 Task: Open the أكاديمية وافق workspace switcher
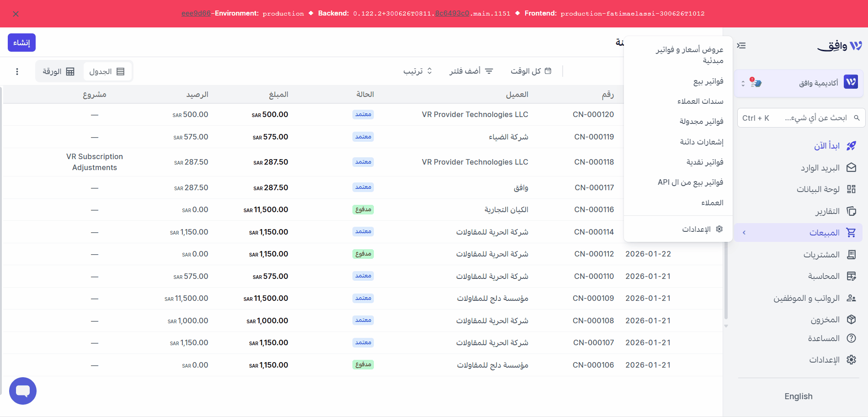(x=799, y=83)
